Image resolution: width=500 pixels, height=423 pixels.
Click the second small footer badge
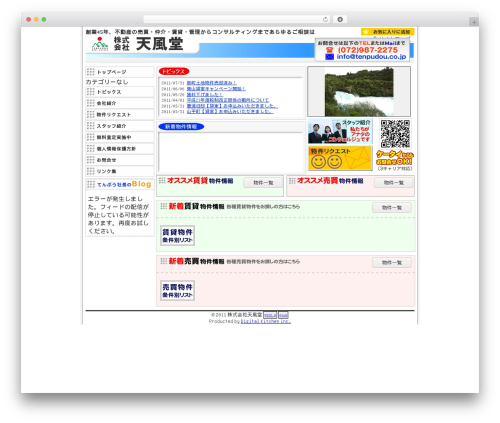click(x=283, y=315)
